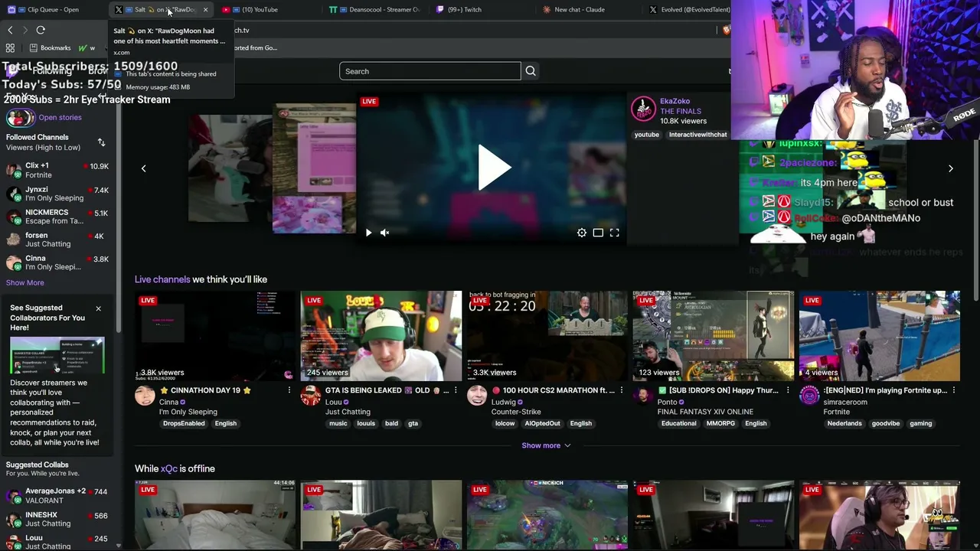Click EkaZoko's channel avatar
The image size is (980, 551).
coord(643,109)
